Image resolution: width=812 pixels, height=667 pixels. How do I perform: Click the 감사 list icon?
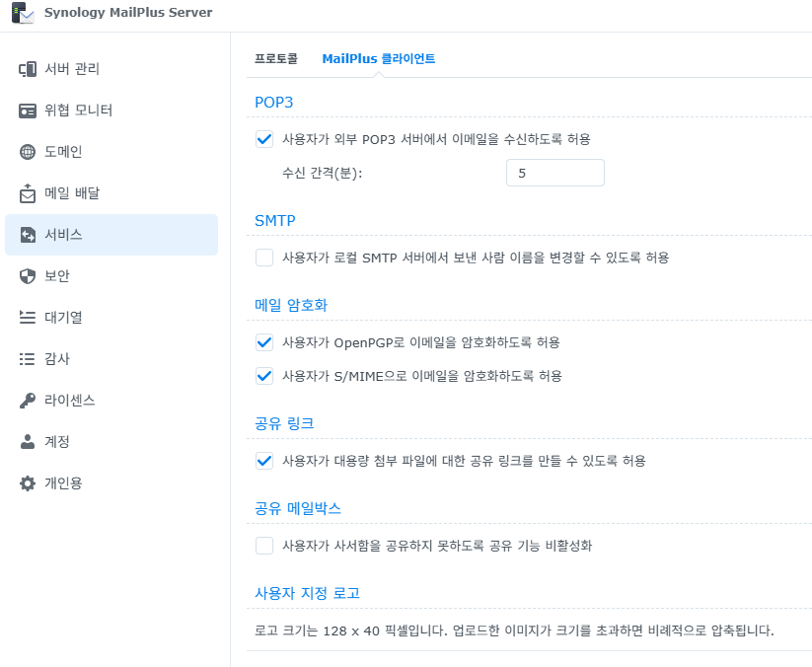[x=28, y=359]
